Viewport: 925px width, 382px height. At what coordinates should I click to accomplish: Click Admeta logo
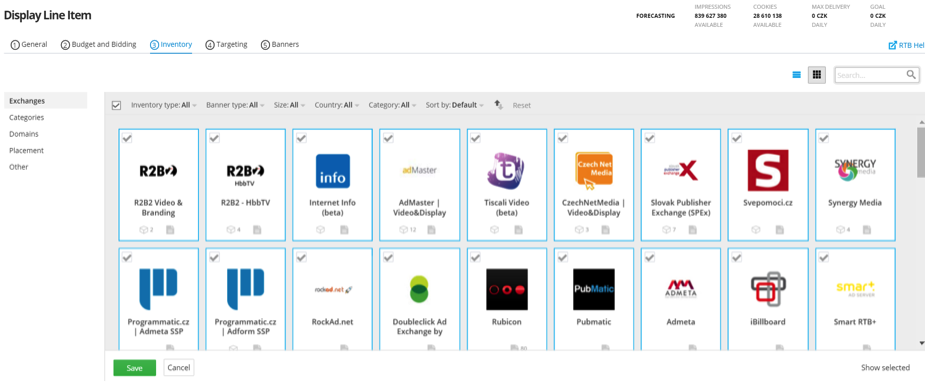click(680, 289)
